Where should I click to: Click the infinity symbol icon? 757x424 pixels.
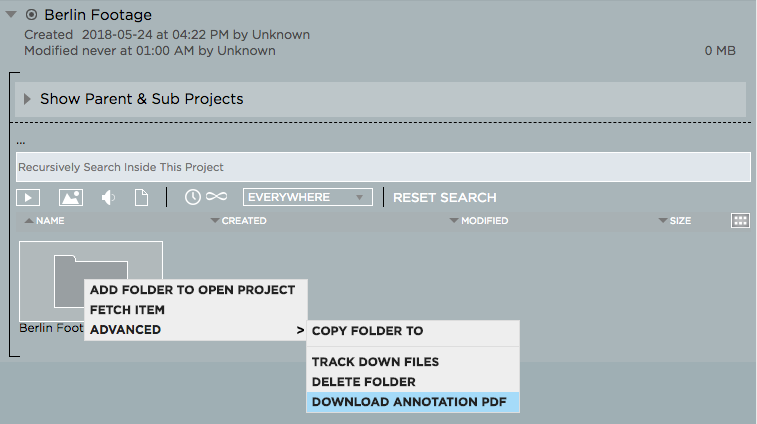tap(218, 198)
